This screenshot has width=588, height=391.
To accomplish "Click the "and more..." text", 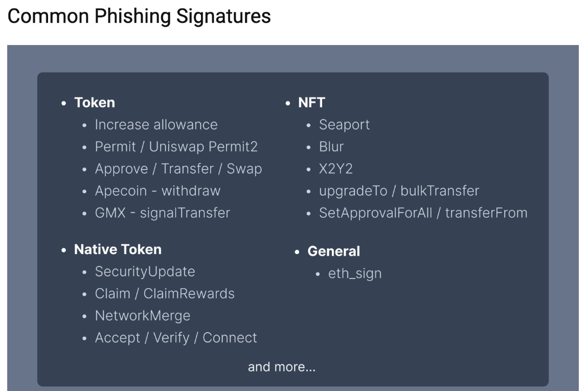I will coord(282,367).
